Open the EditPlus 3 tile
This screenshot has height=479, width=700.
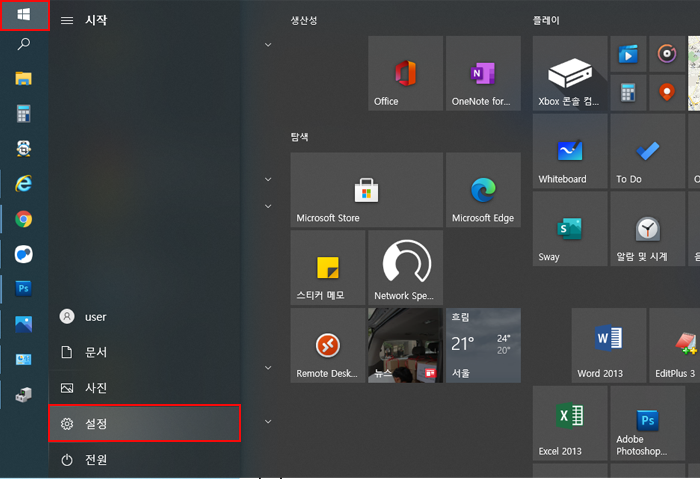(675, 345)
